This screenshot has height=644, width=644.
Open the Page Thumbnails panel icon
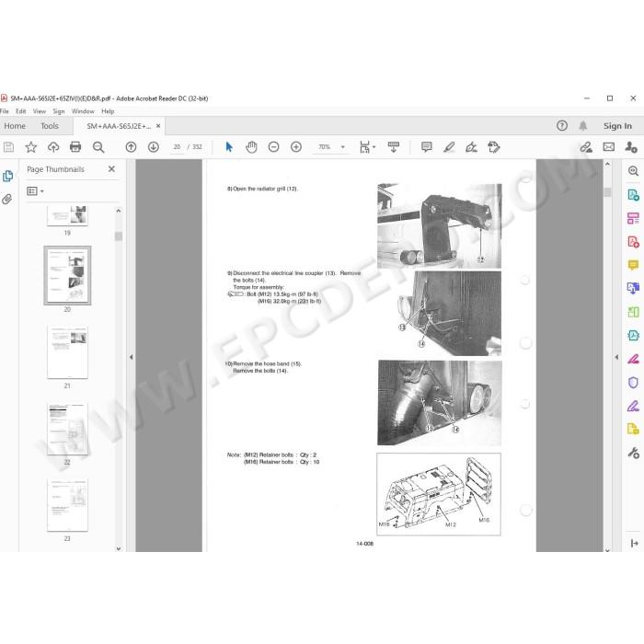[7, 177]
